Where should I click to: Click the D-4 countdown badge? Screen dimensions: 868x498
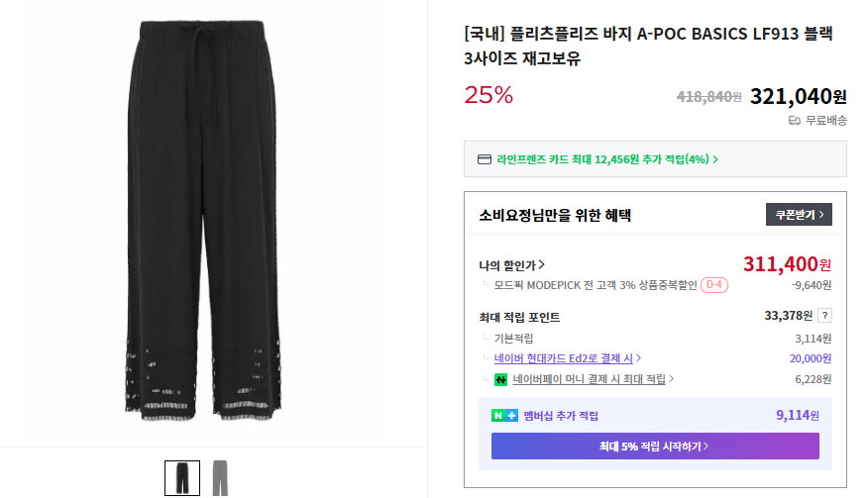tap(714, 285)
